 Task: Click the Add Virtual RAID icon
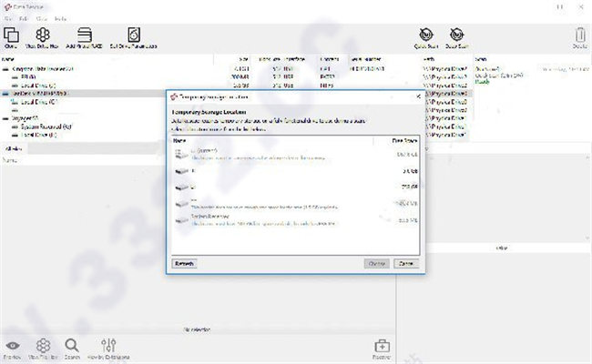84,37
